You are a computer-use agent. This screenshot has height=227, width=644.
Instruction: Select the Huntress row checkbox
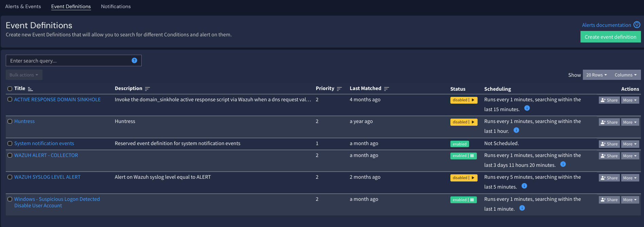coord(10,121)
